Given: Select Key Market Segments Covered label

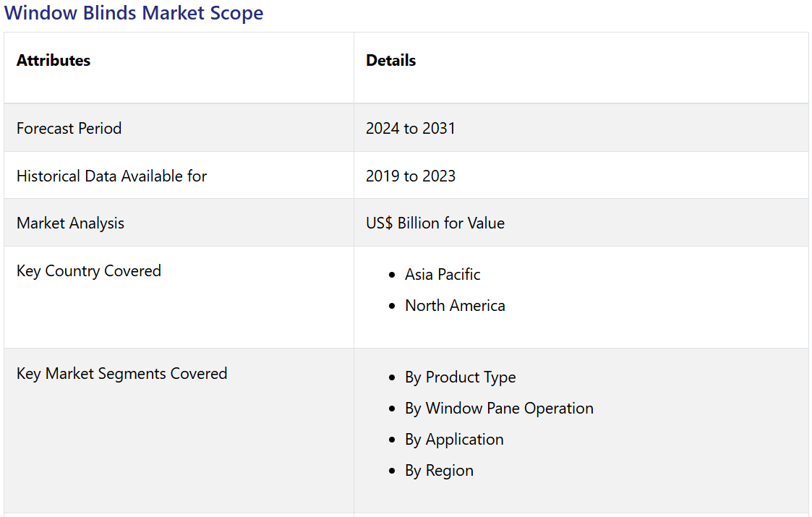Looking at the screenshot, I should 121,374.
